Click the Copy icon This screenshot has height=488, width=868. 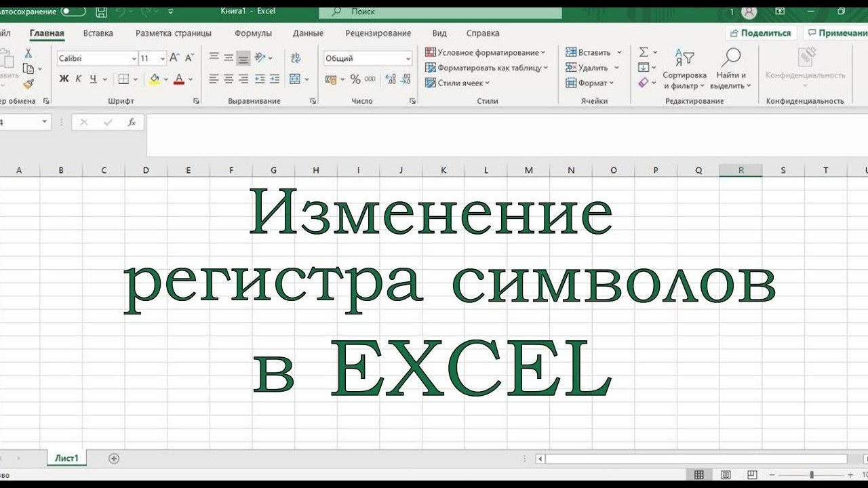point(28,68)
